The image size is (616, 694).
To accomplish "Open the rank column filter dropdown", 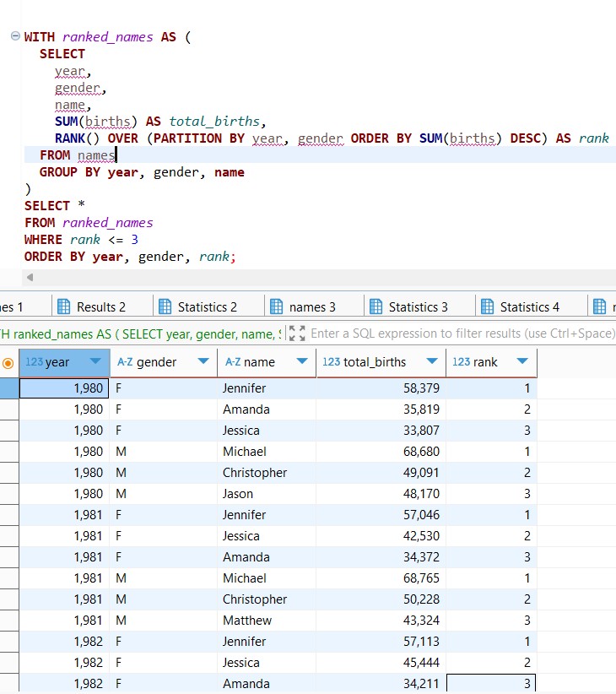I will point(522,361).
